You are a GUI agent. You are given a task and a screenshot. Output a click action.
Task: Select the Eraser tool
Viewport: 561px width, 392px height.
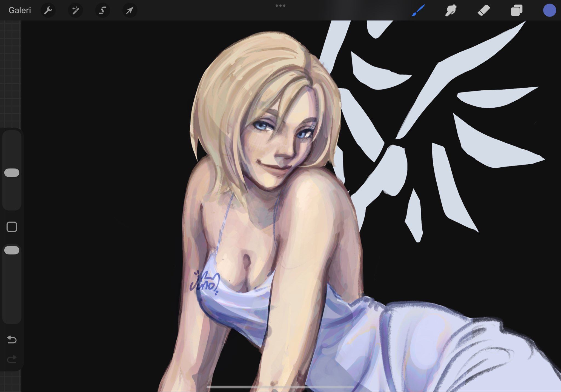484,10
